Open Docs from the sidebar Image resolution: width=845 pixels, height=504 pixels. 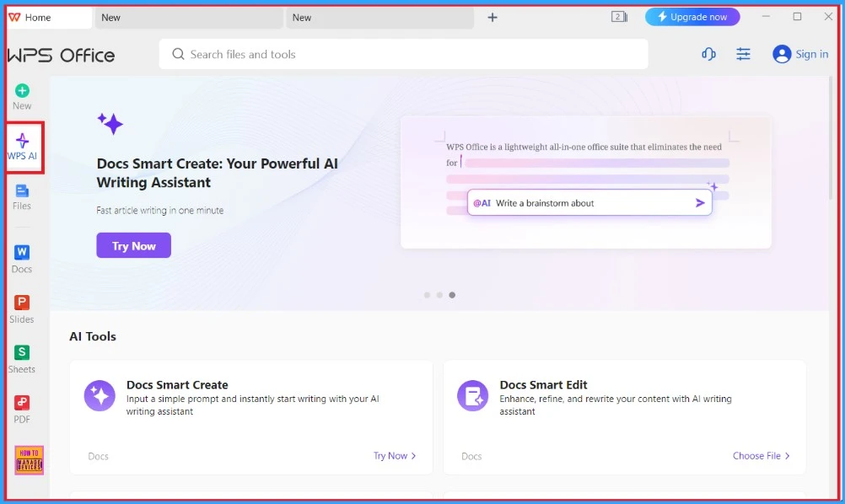pyautogui.click(x=22, y=259)
